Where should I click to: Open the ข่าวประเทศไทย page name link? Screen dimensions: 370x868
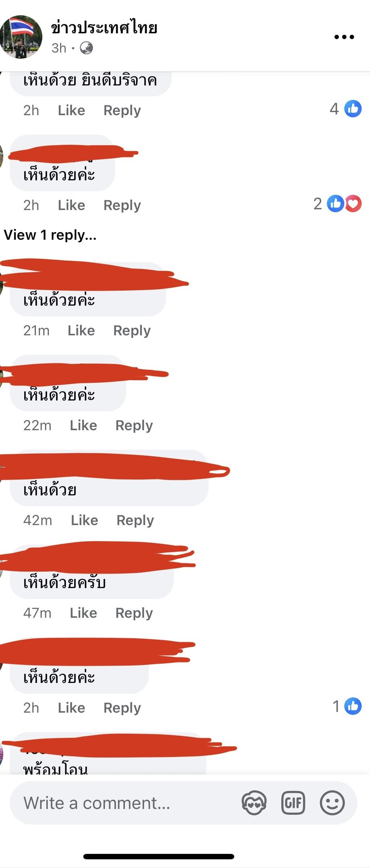pos(104,28)
